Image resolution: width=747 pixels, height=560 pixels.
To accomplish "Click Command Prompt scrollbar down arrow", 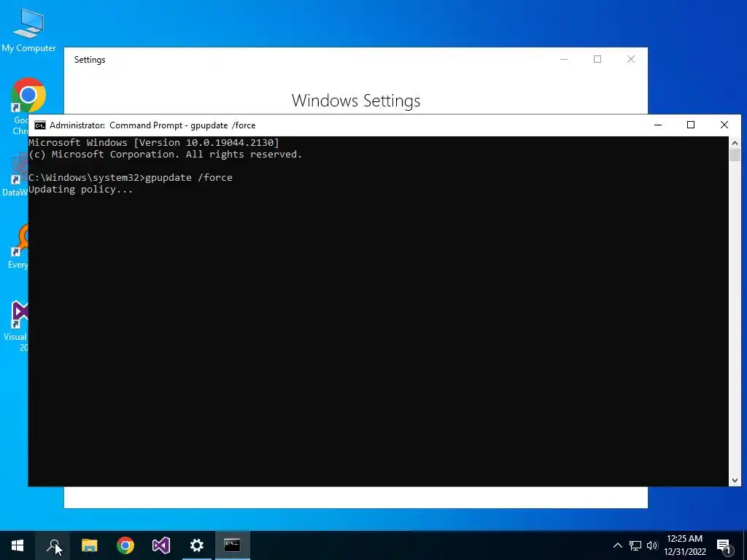I will 735,481.
